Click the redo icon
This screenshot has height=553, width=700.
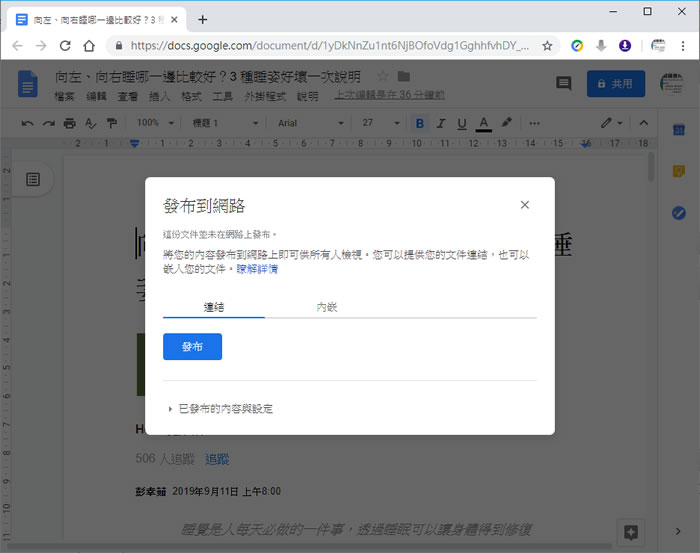coord(49,123)
